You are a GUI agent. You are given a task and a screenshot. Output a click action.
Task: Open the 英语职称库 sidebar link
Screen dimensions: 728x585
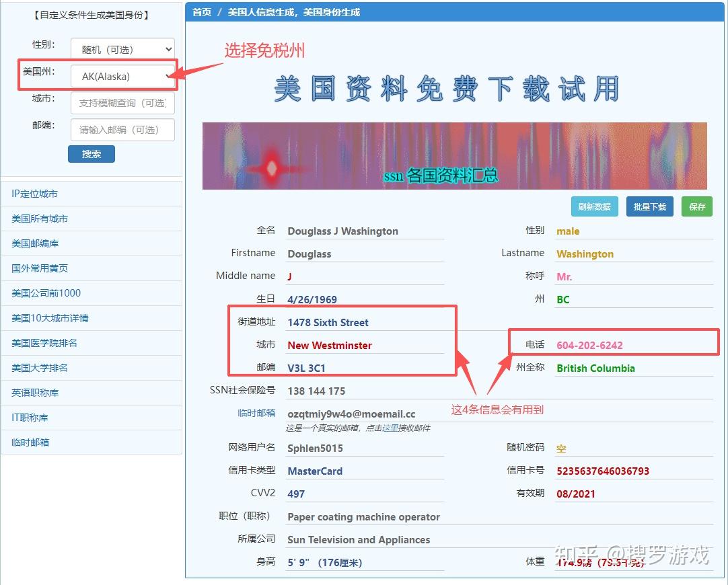[x=35, y=393]
